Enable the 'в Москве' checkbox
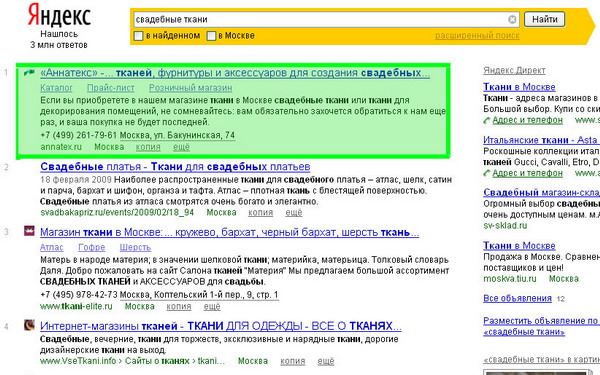This screenshot has width=600, height=375. (211, 36)
